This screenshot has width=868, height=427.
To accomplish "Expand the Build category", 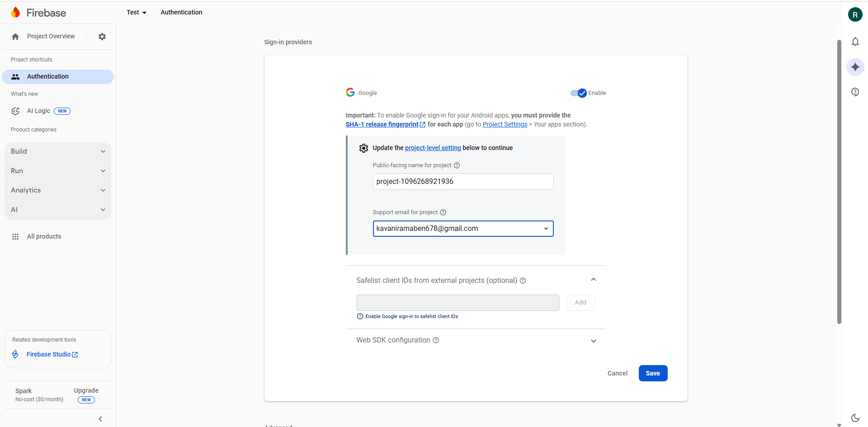I will pos(58,151).
